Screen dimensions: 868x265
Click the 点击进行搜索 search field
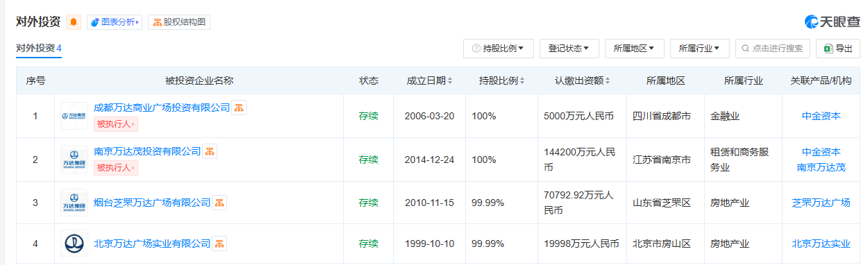tap(773, 49)
